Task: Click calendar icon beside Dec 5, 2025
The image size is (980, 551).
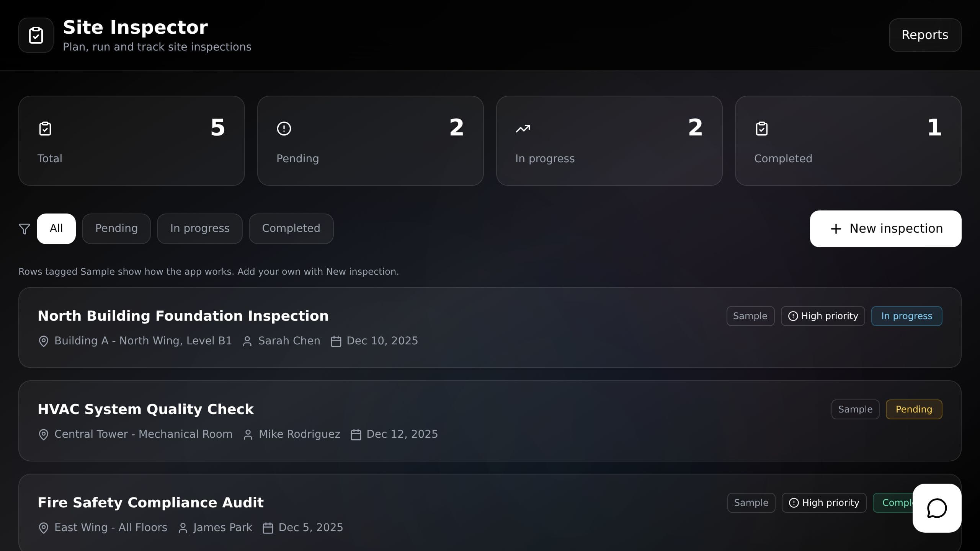Action: tap(268, 528)
